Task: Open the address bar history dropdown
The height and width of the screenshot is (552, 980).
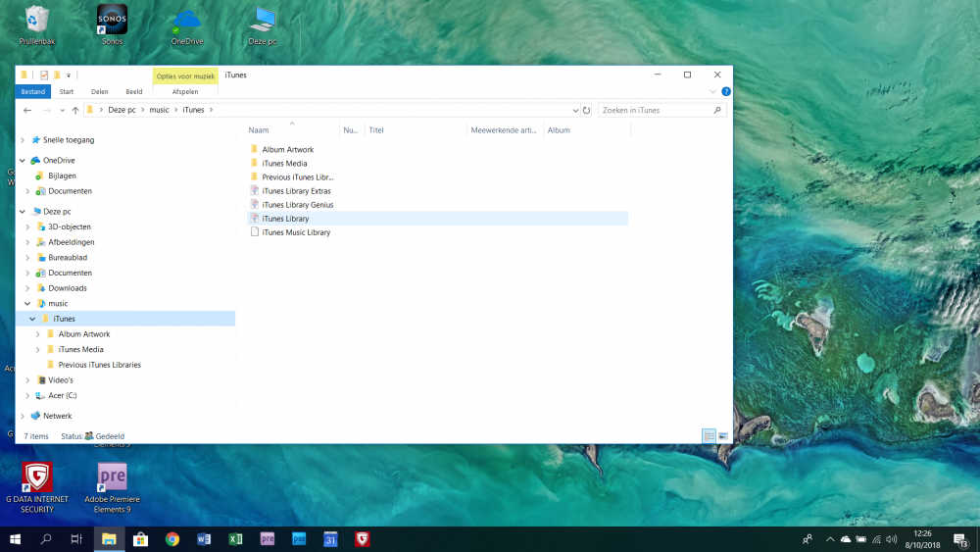Action: pos(575,111)
